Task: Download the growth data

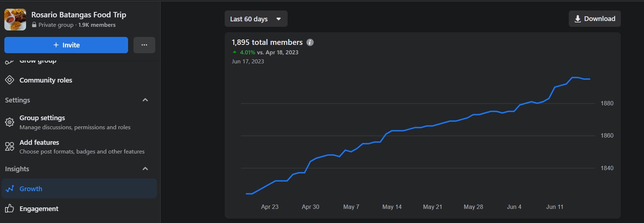Action: tap(594, 19)
